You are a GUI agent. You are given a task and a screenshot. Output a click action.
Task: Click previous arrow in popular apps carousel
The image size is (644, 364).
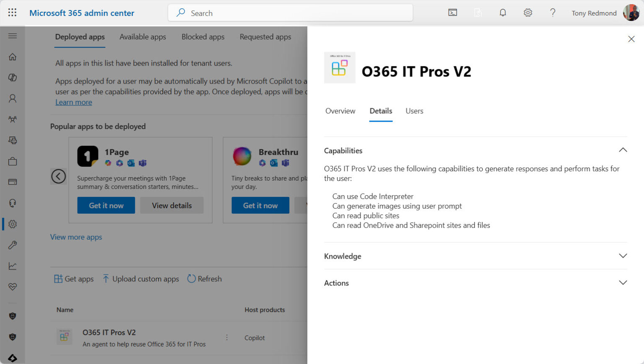pyautogui.click(x=59, y=176)
